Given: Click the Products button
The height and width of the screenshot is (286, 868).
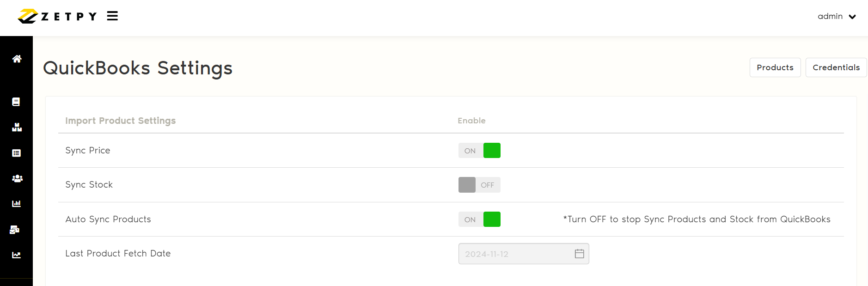Looking at the screenshot, I should coord(775,67).
